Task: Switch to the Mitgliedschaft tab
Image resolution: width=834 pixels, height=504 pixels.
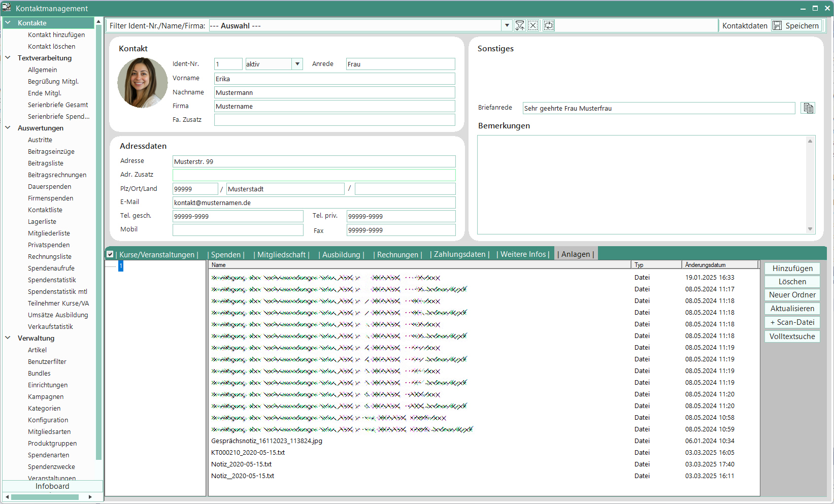Action: [x=281, y=254]
